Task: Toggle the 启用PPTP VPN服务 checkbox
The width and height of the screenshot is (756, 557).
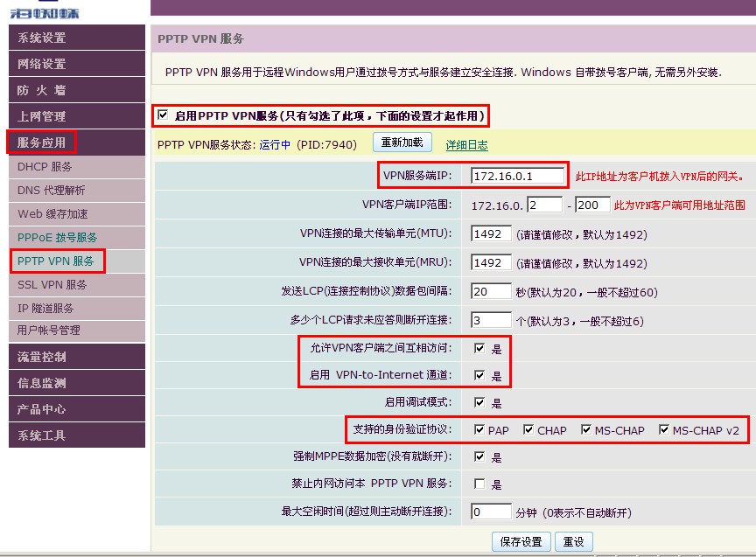Action: [163, 115]
